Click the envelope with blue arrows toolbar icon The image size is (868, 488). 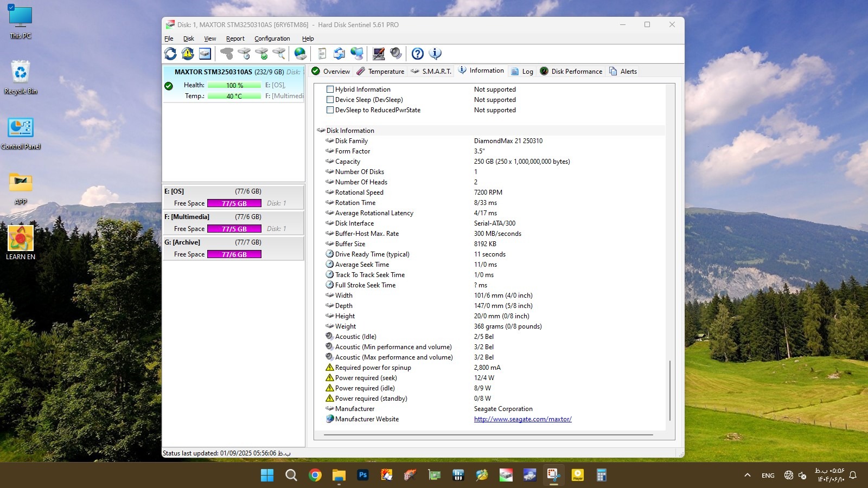click(x=339, y=53)
